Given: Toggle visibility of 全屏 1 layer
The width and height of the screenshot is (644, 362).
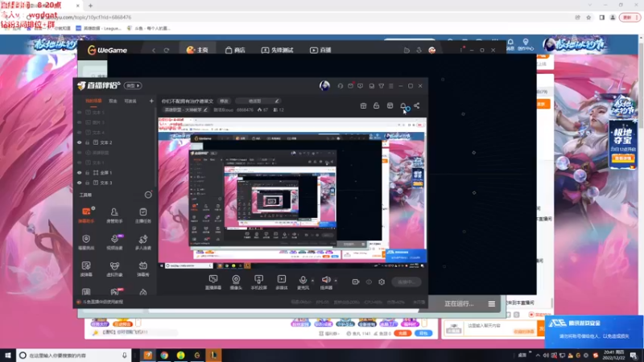Looking at the screenshot, I should [79, 173].
